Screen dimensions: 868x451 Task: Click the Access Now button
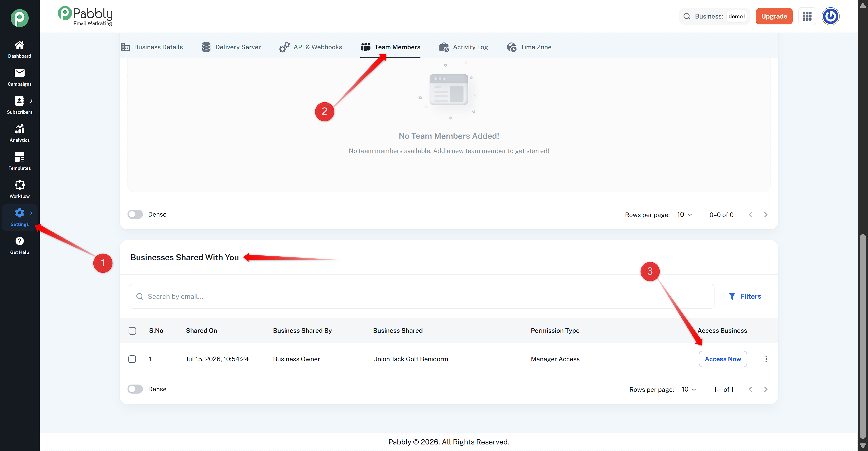tap(723, 359)
